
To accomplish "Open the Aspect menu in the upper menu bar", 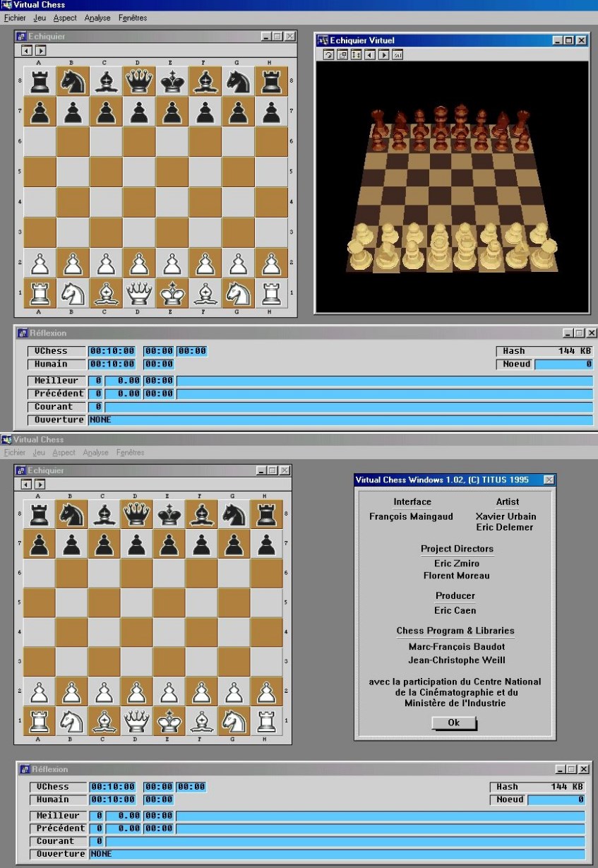I will pos(65,18).
